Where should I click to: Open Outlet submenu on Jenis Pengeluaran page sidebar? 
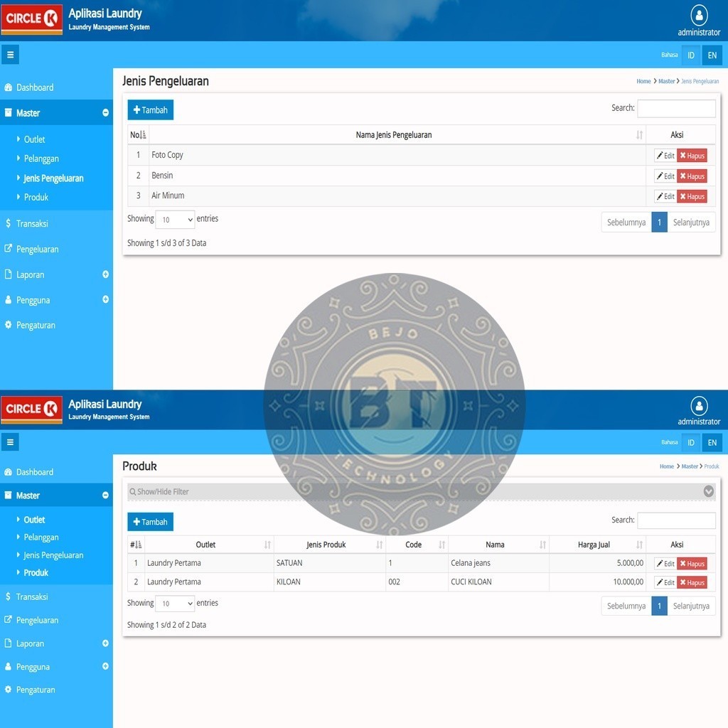tap(34, 139)
